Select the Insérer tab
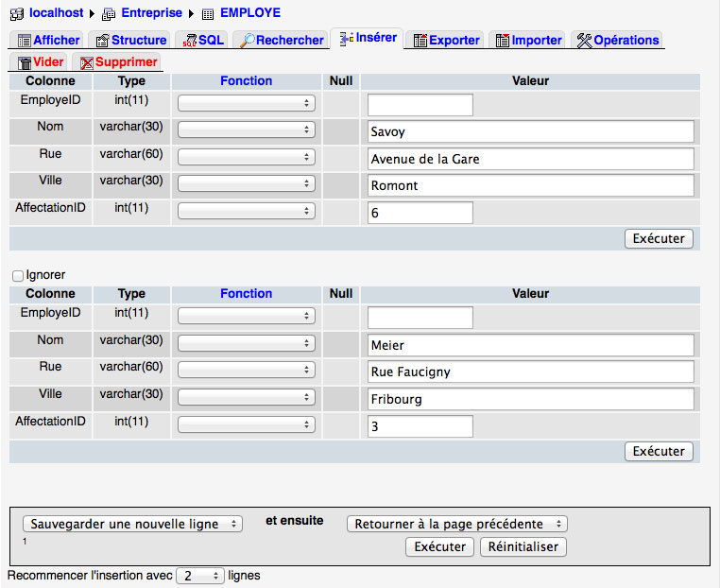This screenshot has height=588, width=720. tap(367, 38)
